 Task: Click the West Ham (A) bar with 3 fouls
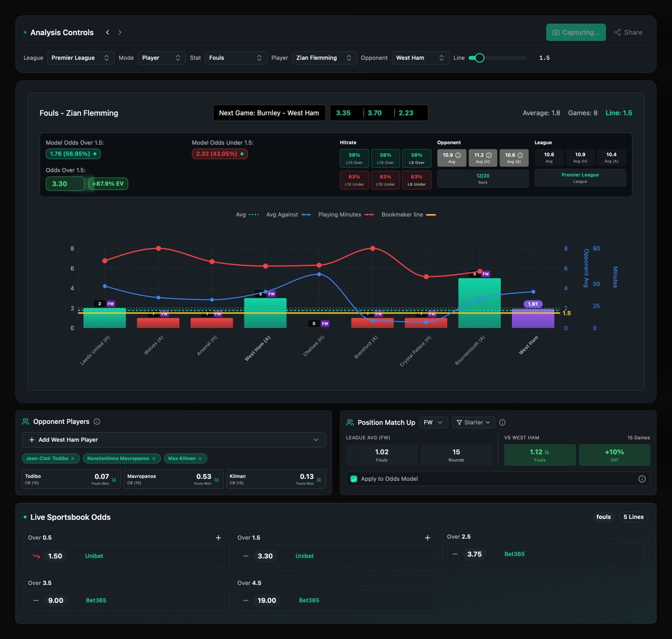[x=265, y=313]
